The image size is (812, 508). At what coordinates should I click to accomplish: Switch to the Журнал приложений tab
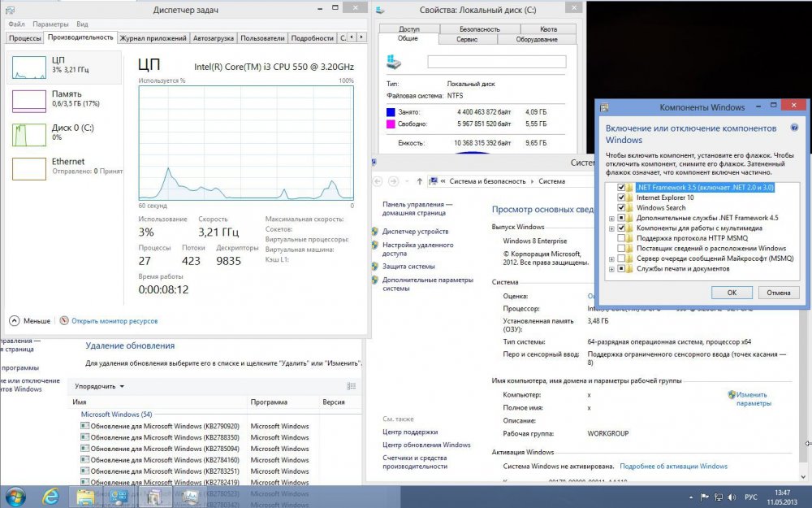pos(153,38)
